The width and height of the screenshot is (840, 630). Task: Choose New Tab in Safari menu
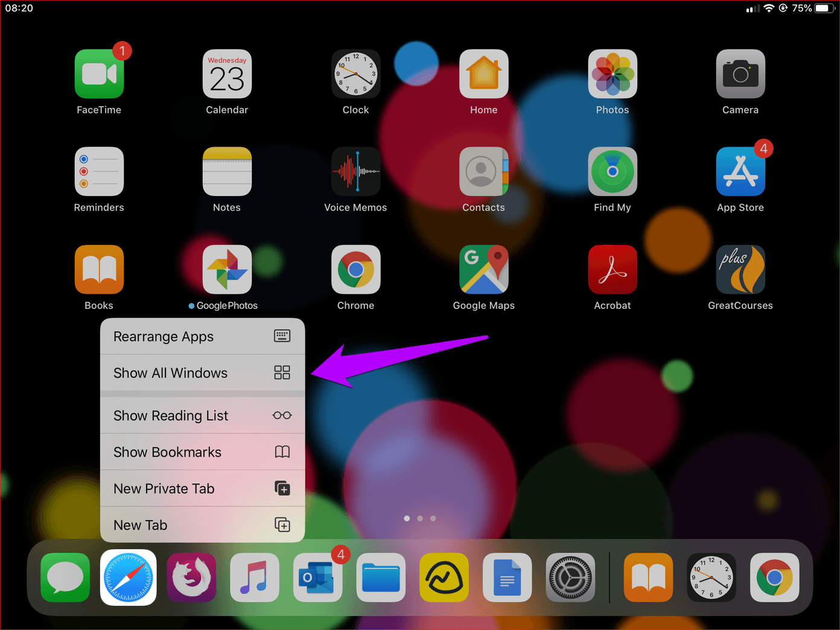click(203, 524)
